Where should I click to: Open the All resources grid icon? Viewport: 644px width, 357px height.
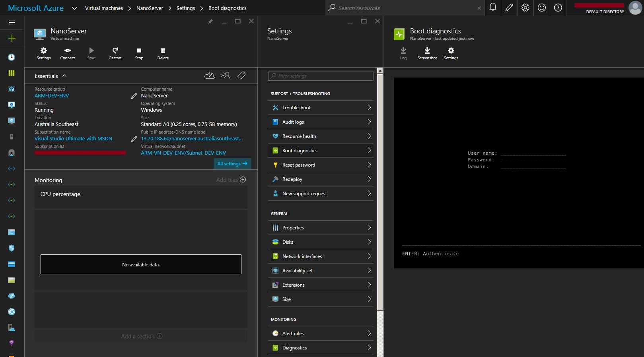tap(12, 73)
